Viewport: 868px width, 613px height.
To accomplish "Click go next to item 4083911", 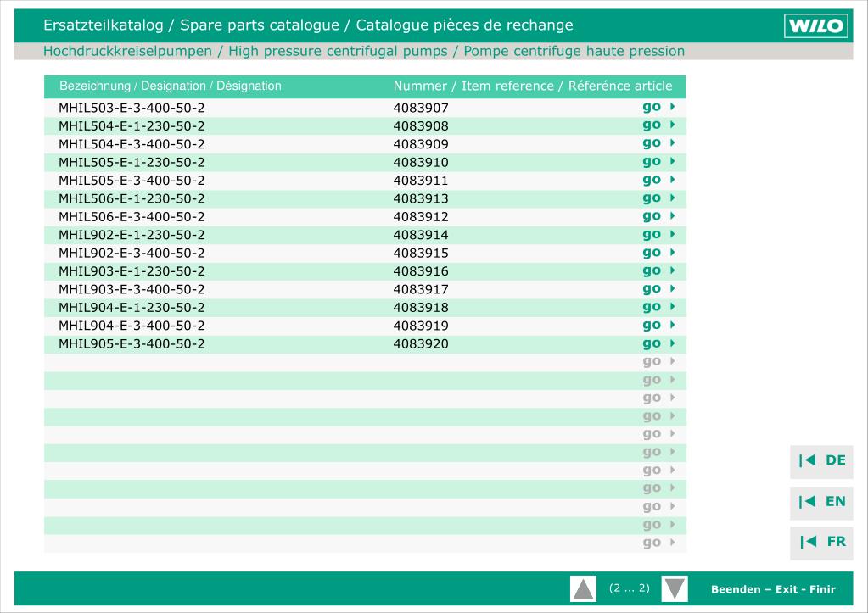I will pos(658,180).
